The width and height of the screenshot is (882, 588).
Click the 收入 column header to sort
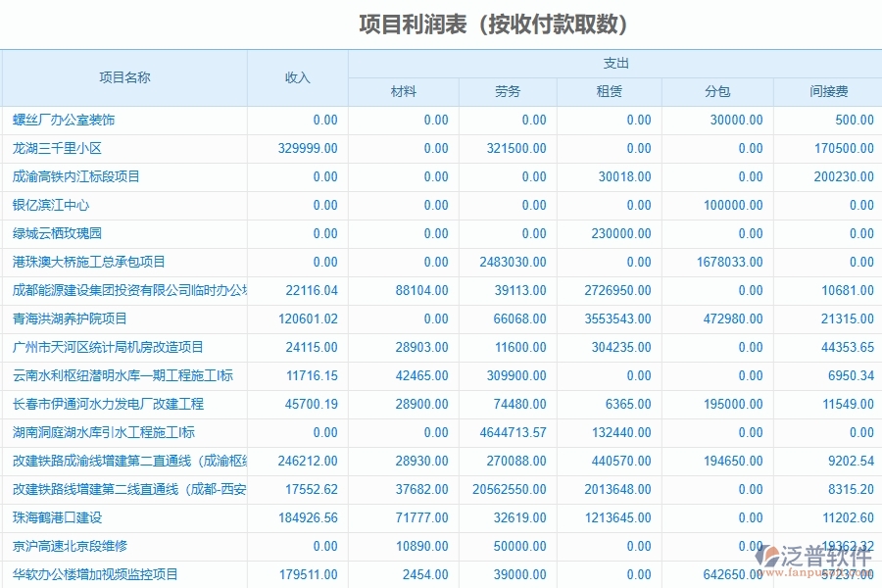297,77
